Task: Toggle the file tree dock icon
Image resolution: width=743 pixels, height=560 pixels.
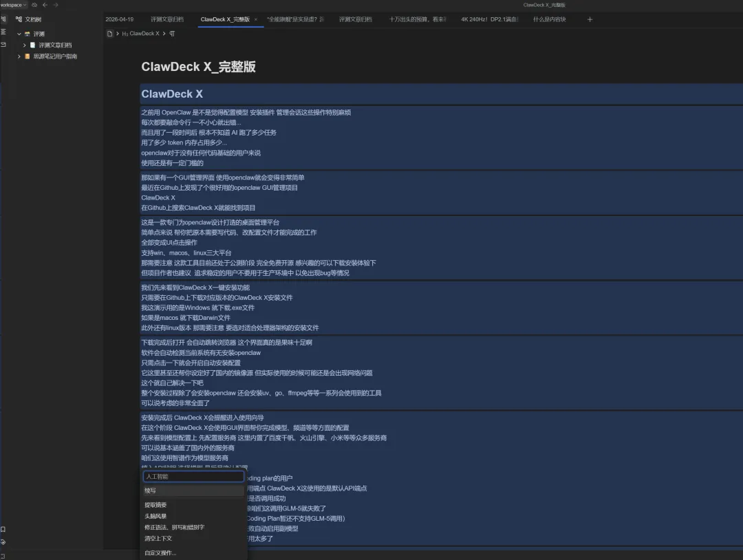Action: pyautogui.click(x=3, y=19)
